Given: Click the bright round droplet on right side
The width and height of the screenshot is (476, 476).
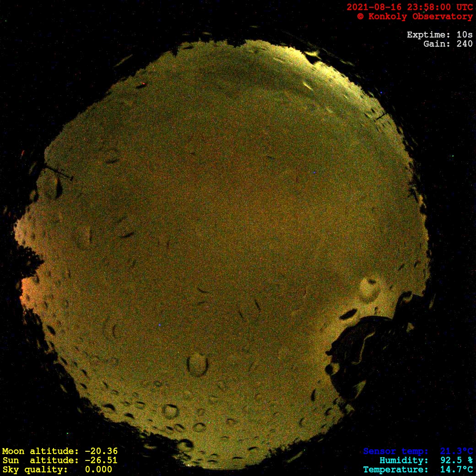Looking at the screenshot, I should [x=369, y=288].
